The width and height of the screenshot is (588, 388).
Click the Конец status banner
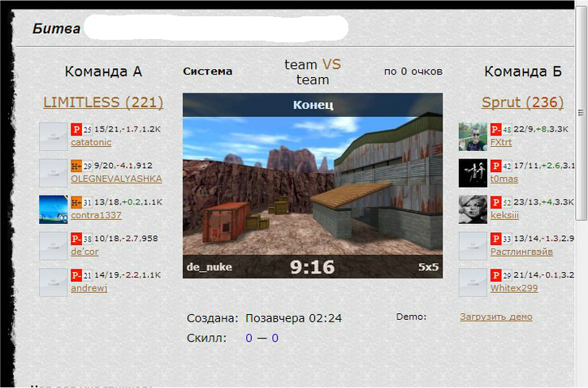pos(313,105)
